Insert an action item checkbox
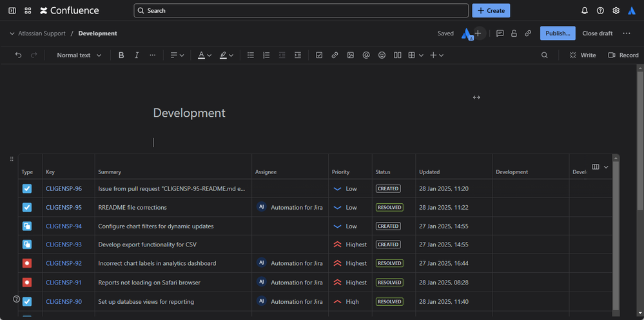The height and width of the screenshot is (320, 644). 319,55
